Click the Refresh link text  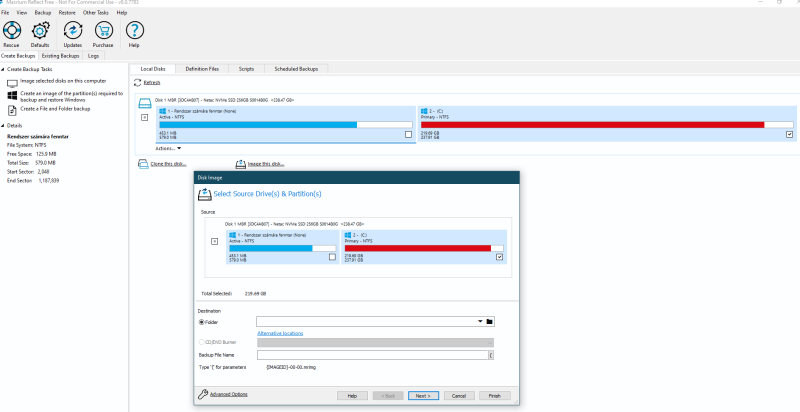pyautogui.click(x=152, y=83)
